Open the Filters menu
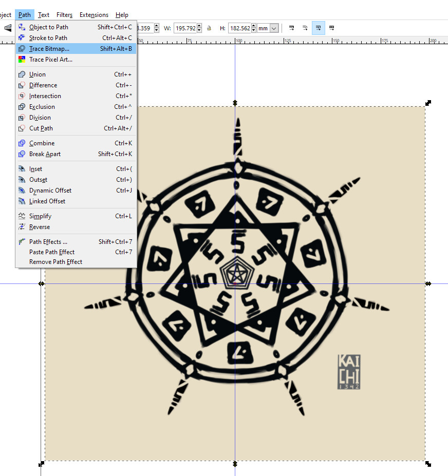 point(64,15)
